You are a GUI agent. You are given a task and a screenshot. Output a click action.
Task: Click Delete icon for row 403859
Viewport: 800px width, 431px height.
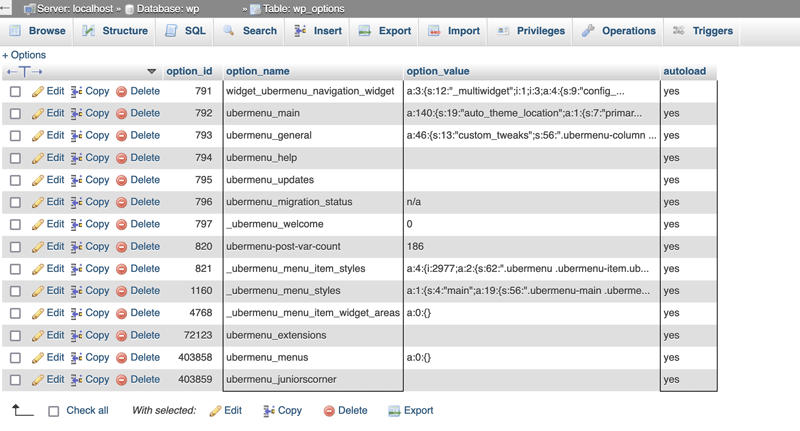(x=121, y=380)
